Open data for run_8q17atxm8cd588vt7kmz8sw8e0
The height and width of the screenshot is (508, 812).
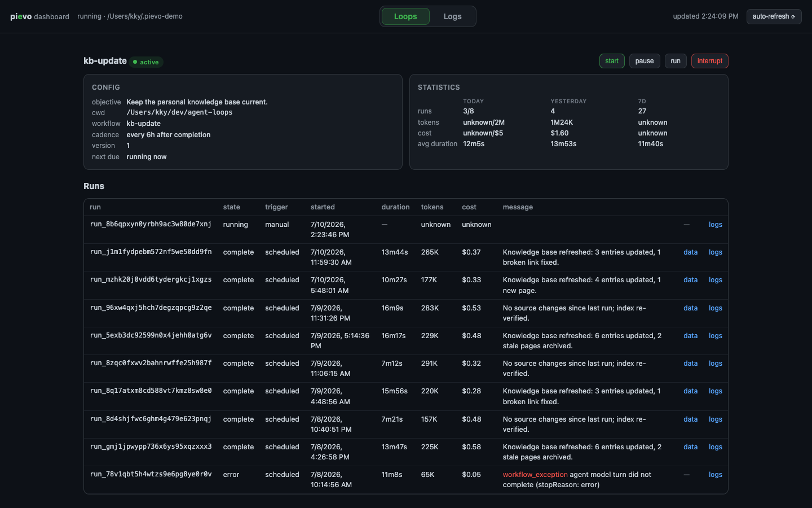(x=690, y=391)
